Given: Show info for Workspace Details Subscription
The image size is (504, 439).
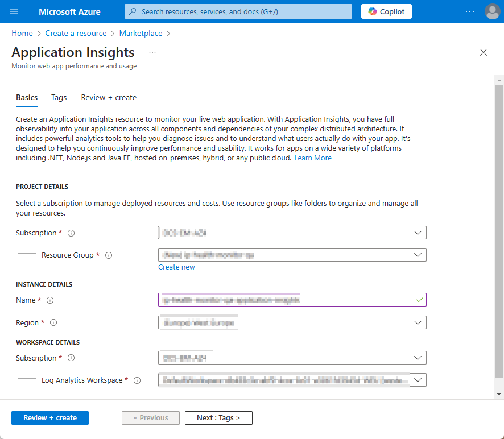Looking at the screenshot, I should [71, 358].
